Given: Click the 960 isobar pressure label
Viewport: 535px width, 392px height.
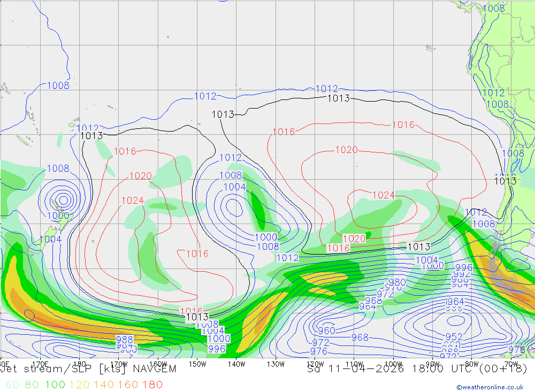Looking at the screenshot, I should [x=326, y=330].
